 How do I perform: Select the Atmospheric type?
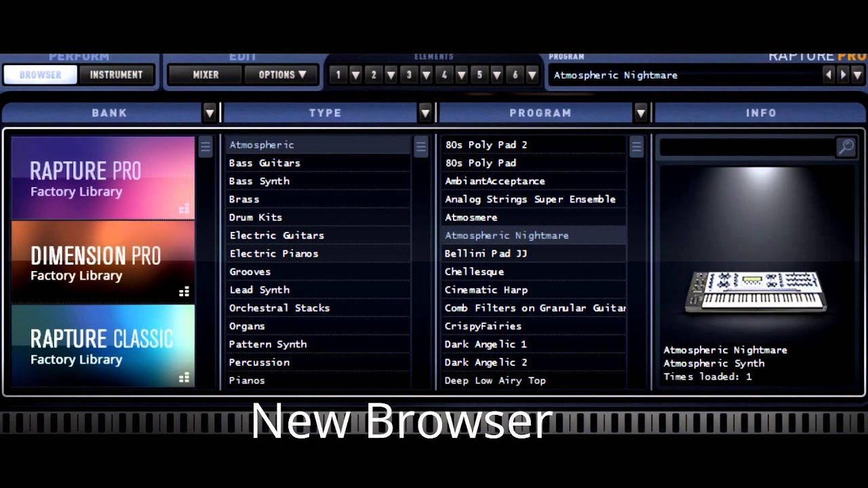(x=318, y=144)
